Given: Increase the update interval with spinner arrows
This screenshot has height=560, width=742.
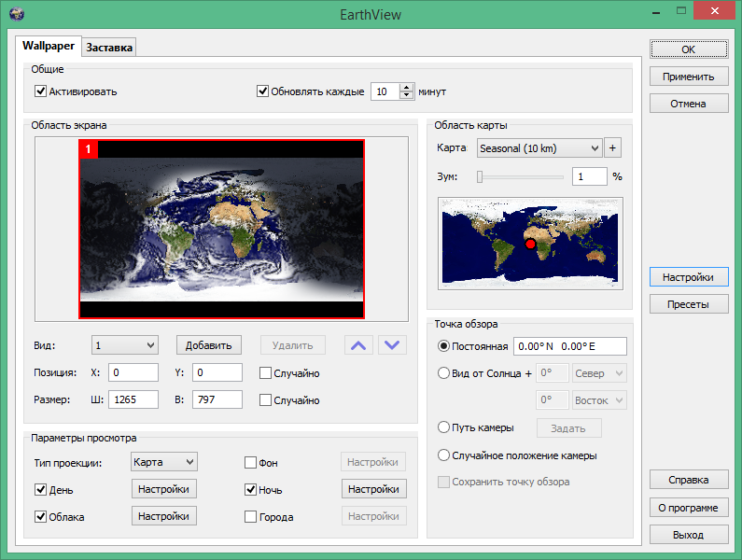Looking at the screenshot, I should pyautogui.click(x=406, y=88).
